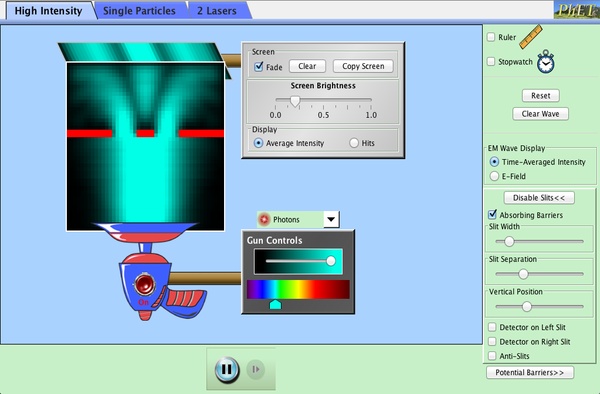Viewport: 600px width, 394px height.
Task: Uncheck the Fade checkbox
Action: (259, 67)
